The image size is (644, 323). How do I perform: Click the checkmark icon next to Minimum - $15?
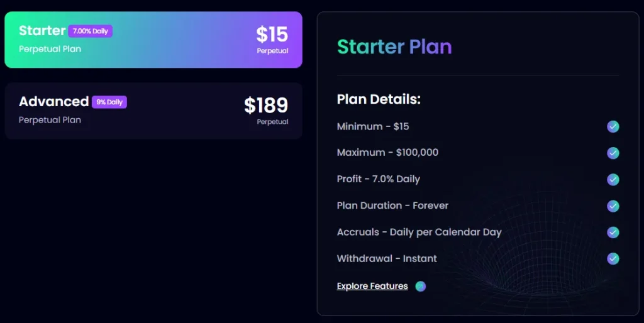pos(613,127)
